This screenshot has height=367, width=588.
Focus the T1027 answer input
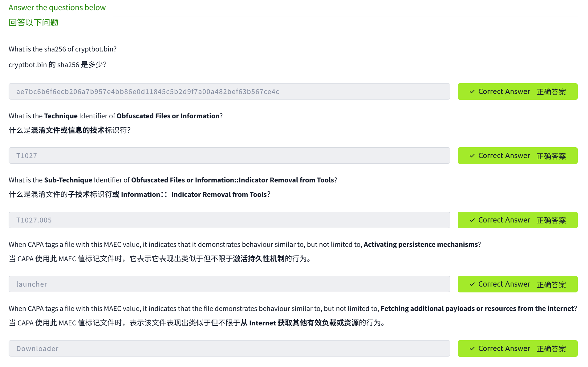coord(229,156)
